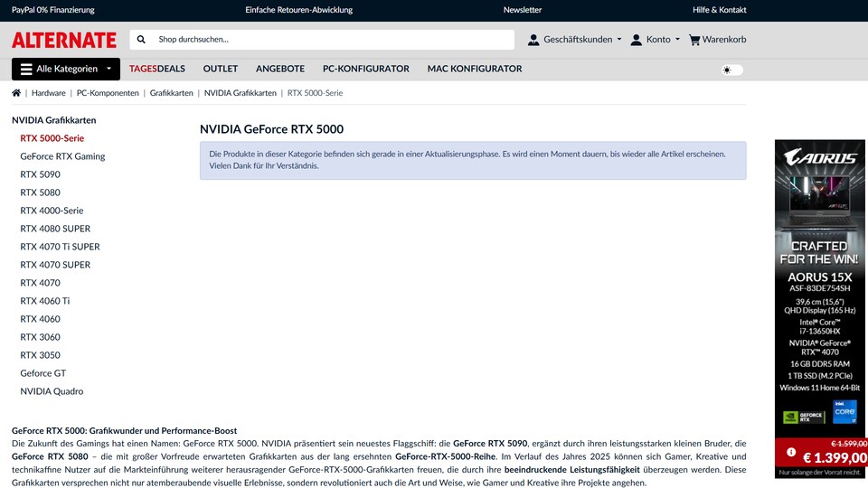Image resolution: width=868 pixels, height=488 pixels.
Task: Open the shopping cart Warenkorb
Action: [718, 40]
